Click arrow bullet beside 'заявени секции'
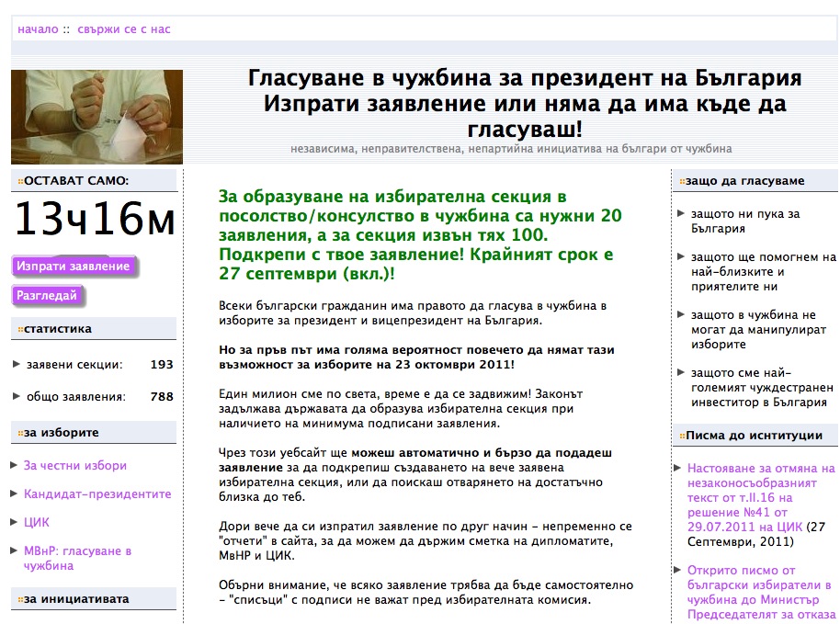The image size is (840, 624). [x=17, y=364]
